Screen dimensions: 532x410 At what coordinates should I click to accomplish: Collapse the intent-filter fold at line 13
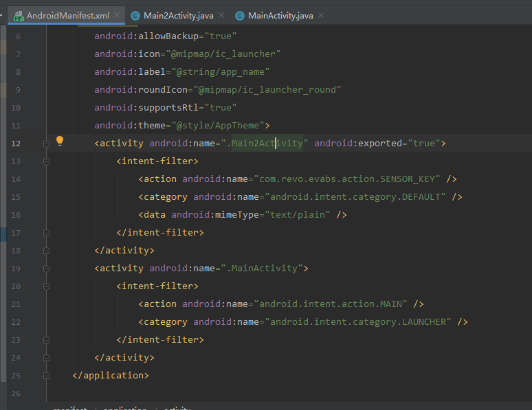point(47,161)
